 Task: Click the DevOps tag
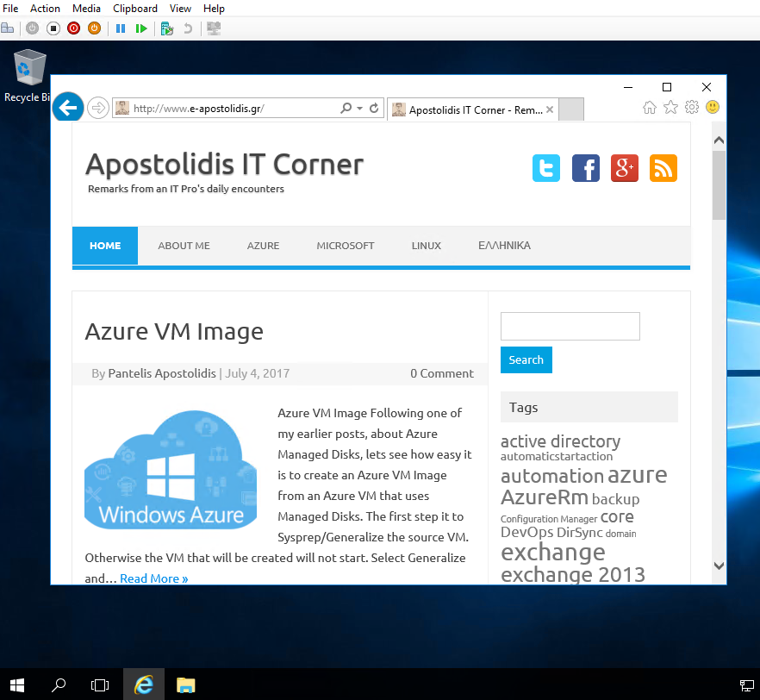tap(526, 532)
